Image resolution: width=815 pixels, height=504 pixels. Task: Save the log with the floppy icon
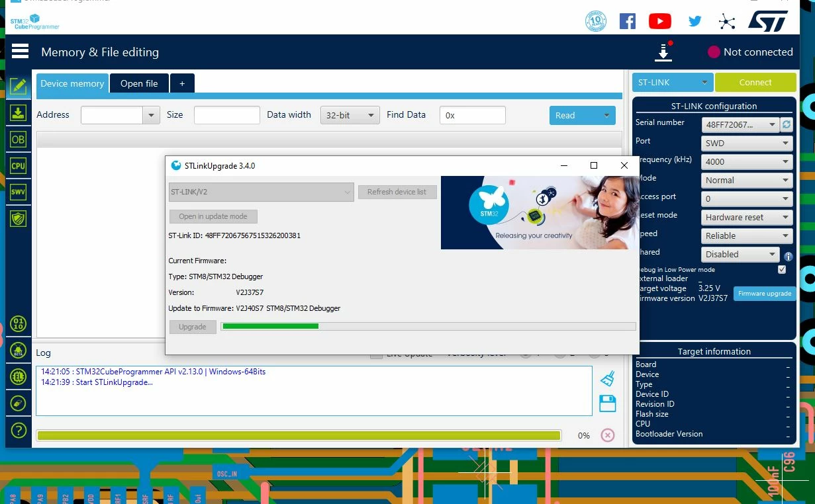(x=608, y=403)
